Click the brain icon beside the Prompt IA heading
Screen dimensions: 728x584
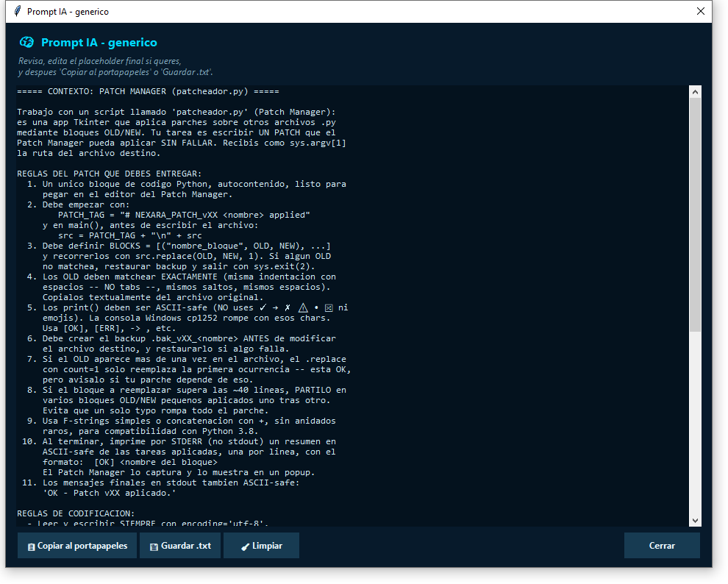click(26, 42)
